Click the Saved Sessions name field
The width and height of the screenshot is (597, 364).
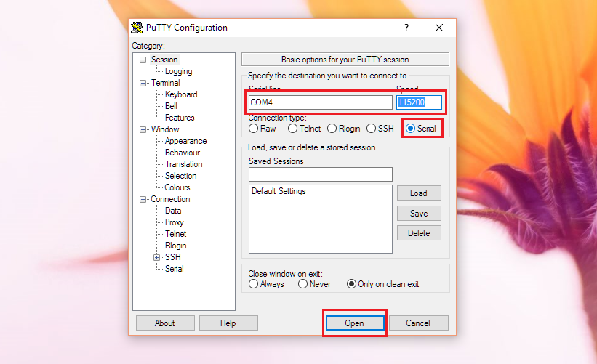(x=321, y=174)
